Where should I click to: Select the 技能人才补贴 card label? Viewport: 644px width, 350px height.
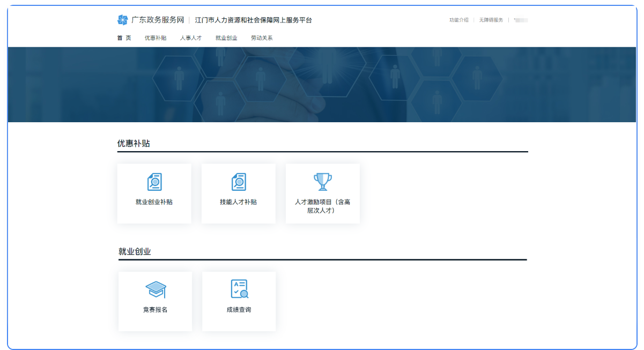click(239, 202)
